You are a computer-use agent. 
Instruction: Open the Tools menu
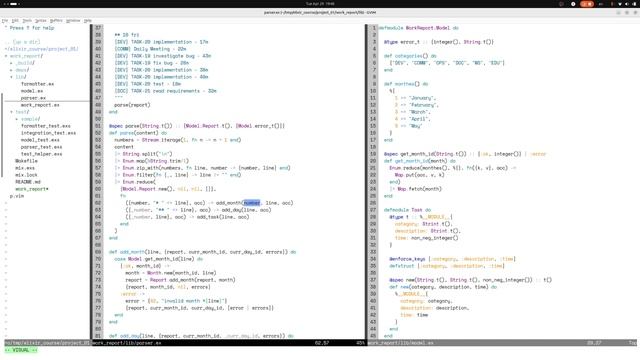27,20
